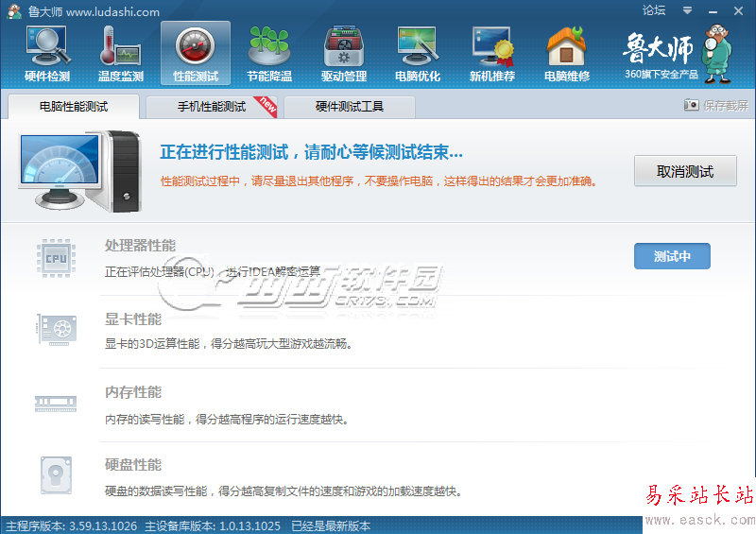
Task: Click 内存的读写性能 description text
Action: (x=227, y=420)
